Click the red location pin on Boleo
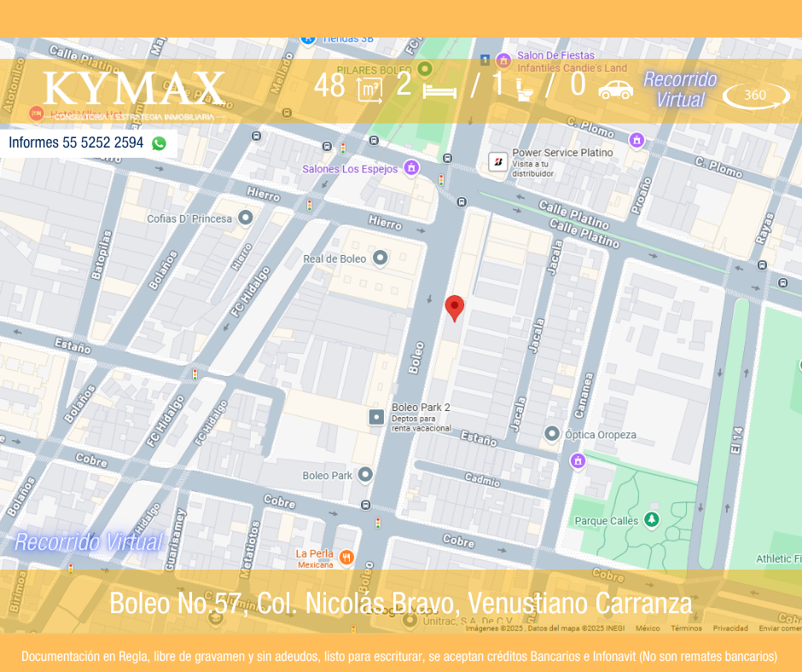This screenshot has height=672, width=802. tap(455, 307)
